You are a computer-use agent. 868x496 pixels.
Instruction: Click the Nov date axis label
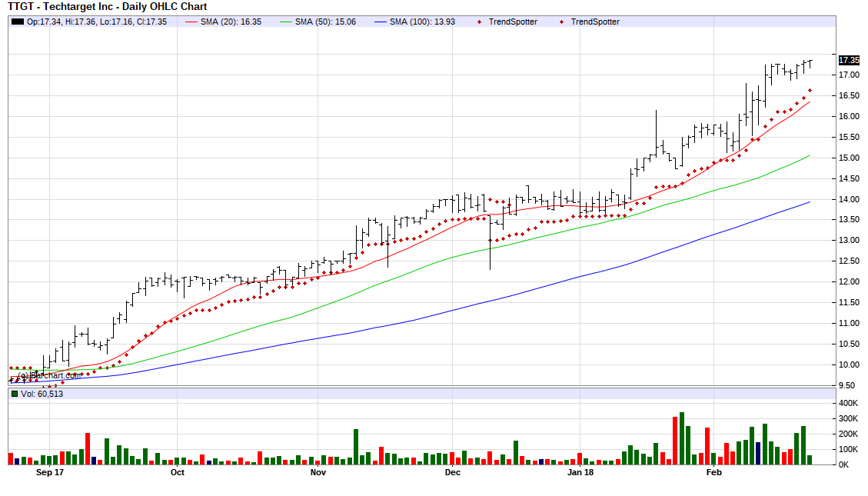click(318, 473)
